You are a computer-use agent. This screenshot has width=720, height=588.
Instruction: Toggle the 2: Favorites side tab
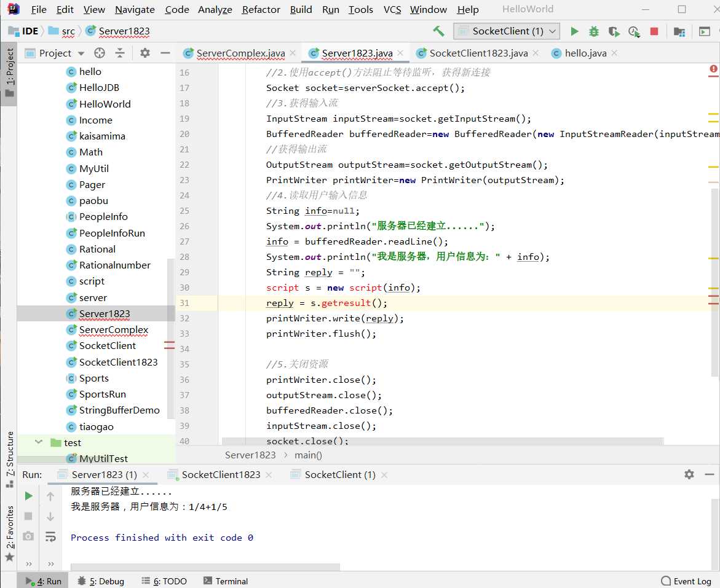[x=9, y=533]
